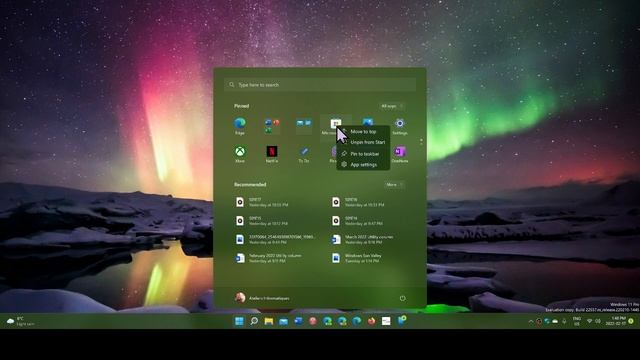Viewport: 640px width, 360px height.
Task: Open the weather widget on taskbar
Action: click(x=20, y=321)
